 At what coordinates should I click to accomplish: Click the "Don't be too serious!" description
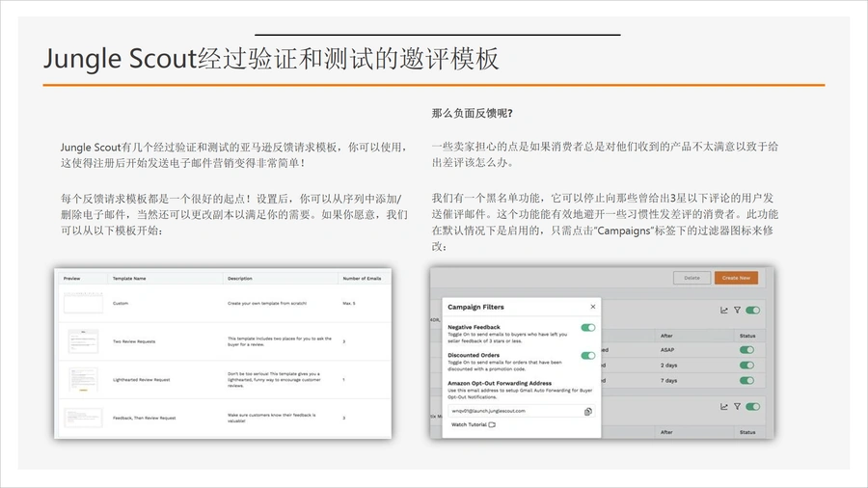[274, 380]
